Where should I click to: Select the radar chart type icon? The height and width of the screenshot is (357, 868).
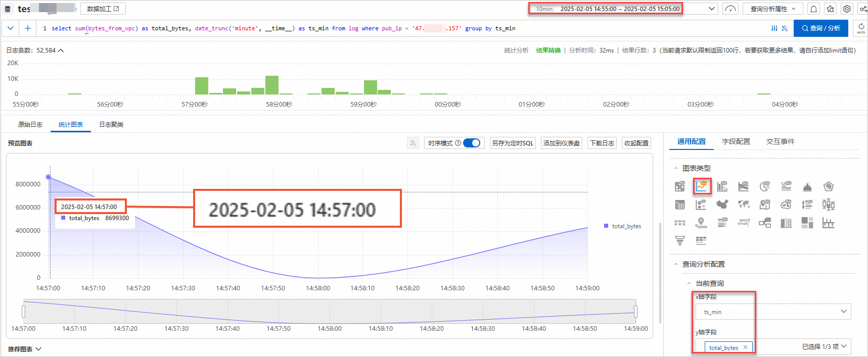[x=829, y=186]
